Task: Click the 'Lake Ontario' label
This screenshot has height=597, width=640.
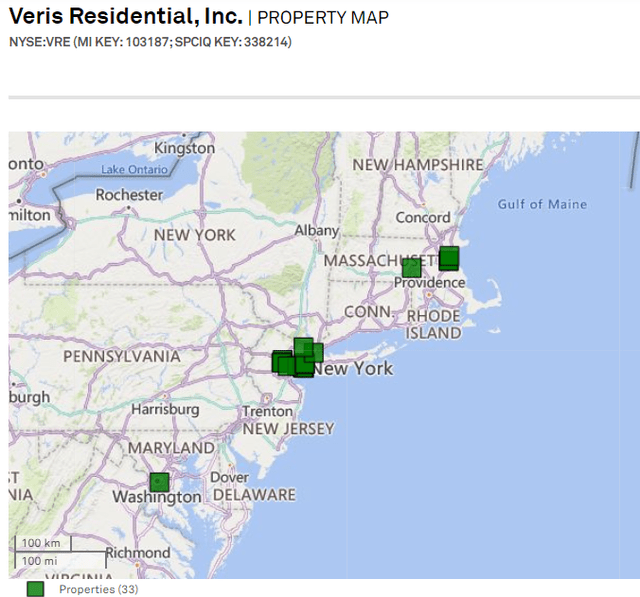Action: coord(134,169)
